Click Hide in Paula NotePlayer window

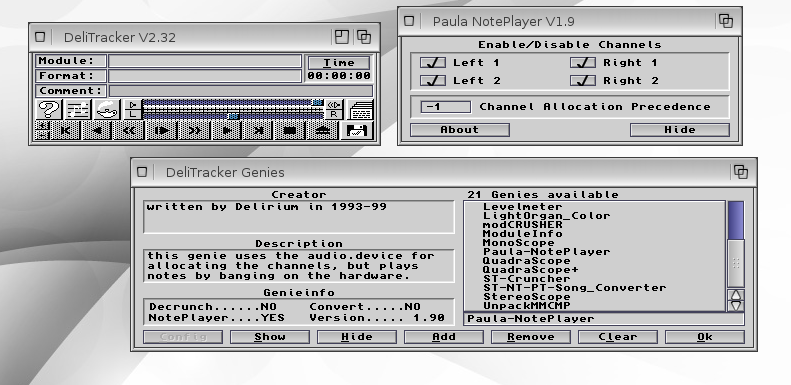680,130
